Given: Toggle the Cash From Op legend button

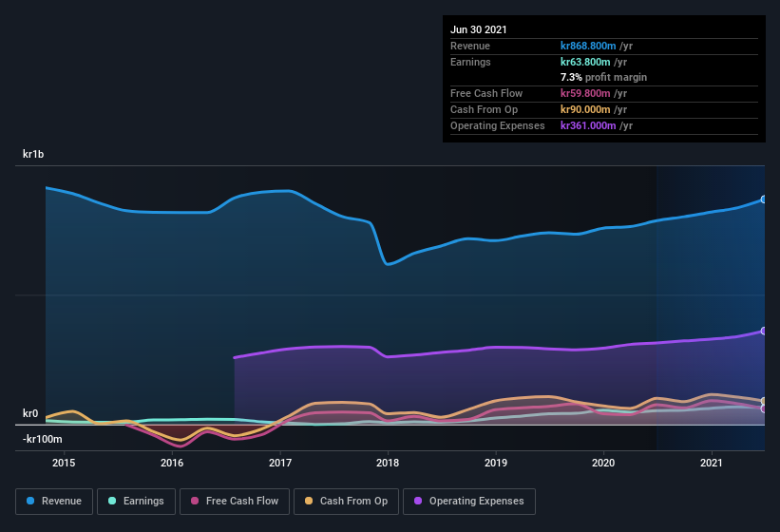Looking at the screenshot, I should click(x=346, y=502).
